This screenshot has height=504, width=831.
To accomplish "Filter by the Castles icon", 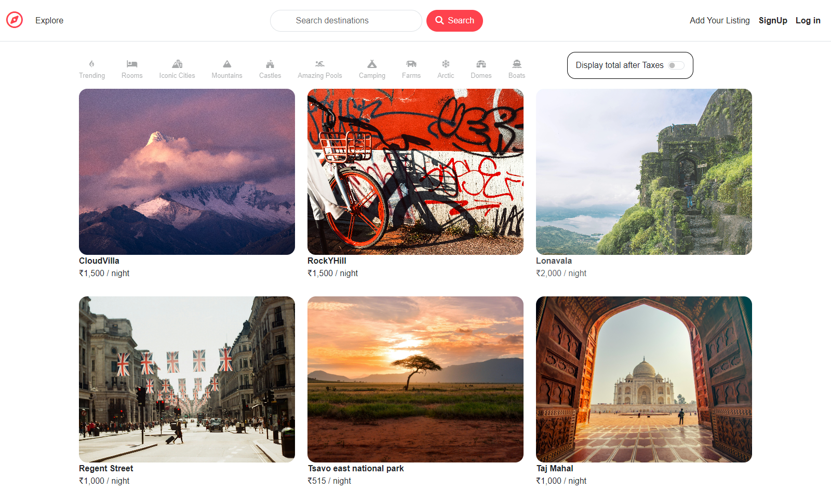I will (270, 64).
